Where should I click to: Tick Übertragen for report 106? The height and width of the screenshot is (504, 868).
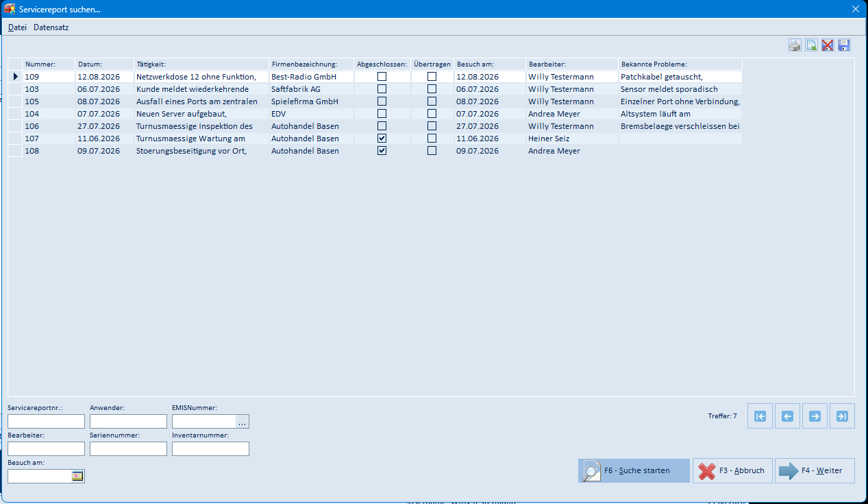[x=432, y=126]
